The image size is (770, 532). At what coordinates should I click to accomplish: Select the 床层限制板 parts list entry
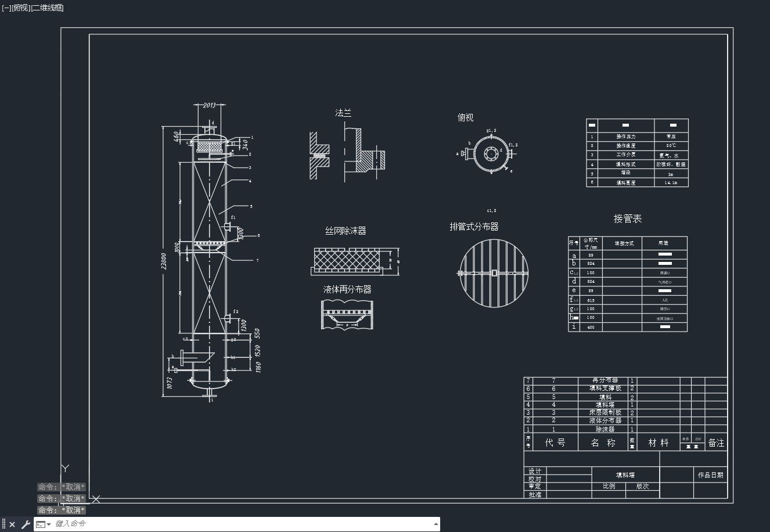tap(605, 412)
